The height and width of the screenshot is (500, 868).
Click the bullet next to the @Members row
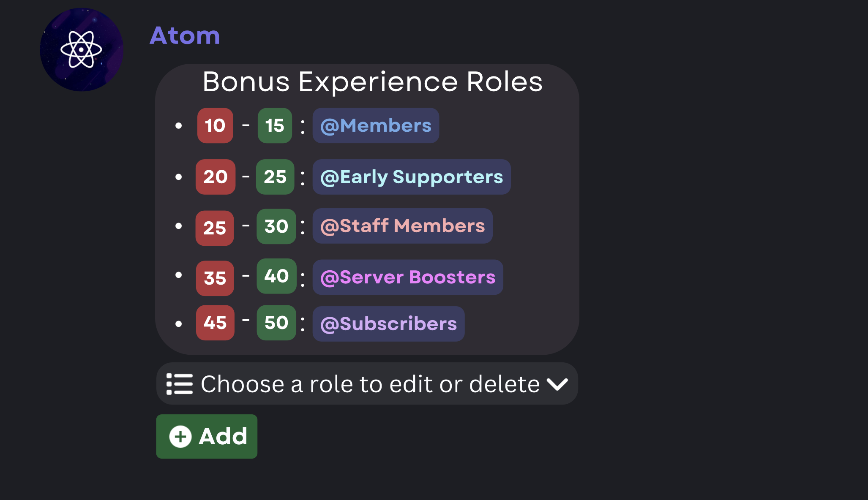coord(179,125)
